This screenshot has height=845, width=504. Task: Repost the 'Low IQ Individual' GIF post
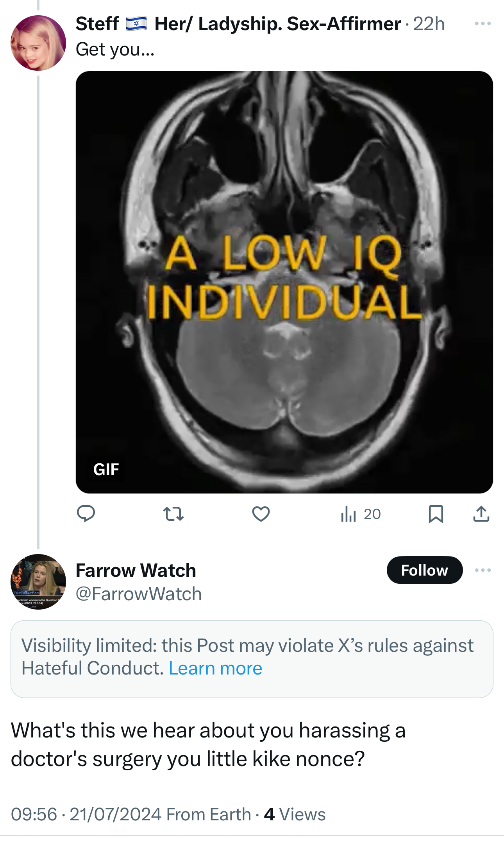173,514
